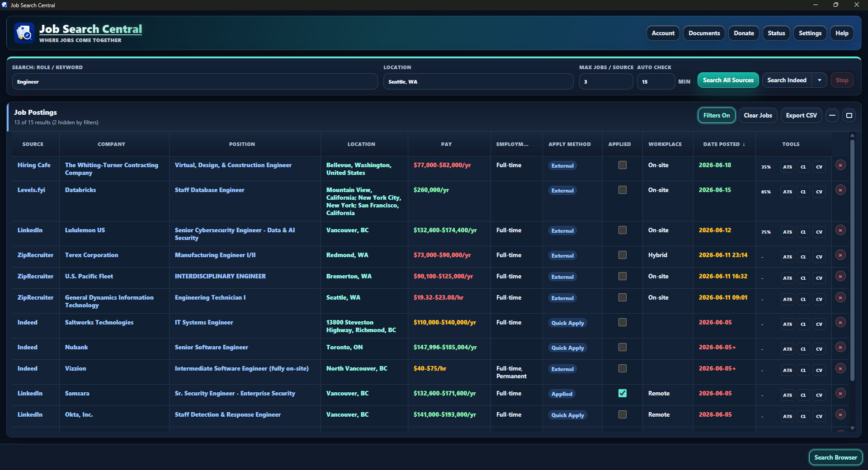Sort by Date Posted column header
The height and width of the screenshot is (470, 868).
point(724,144)
